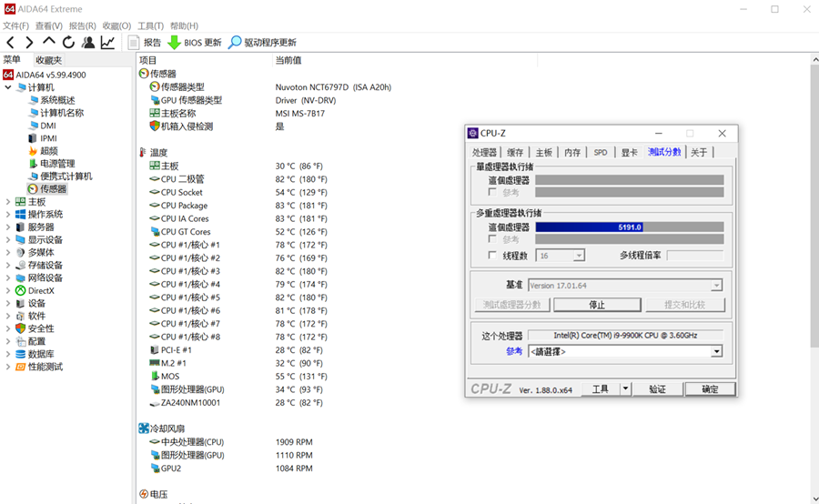Viewport: 819px width, 504px height.
Task: Toggle the multi-thread 參考 checkbox
Action: click(492, 239)
